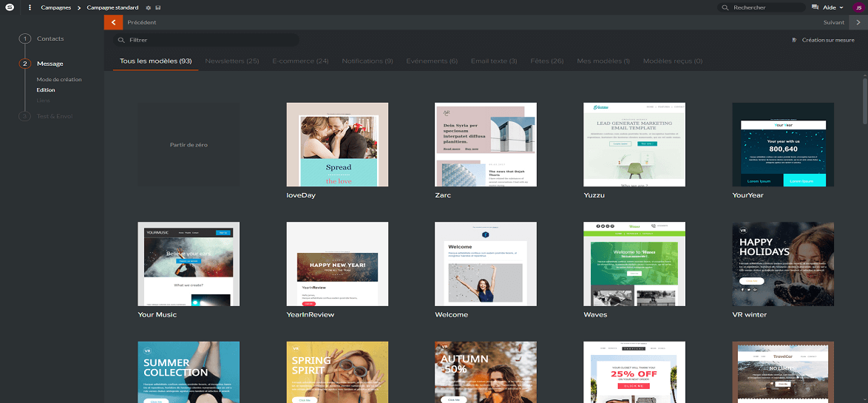Open the Fêtes (26) tab
Image resolution: width=868 pixels, height=403 pixels.
pyautogui.click(x=546, y=61)
